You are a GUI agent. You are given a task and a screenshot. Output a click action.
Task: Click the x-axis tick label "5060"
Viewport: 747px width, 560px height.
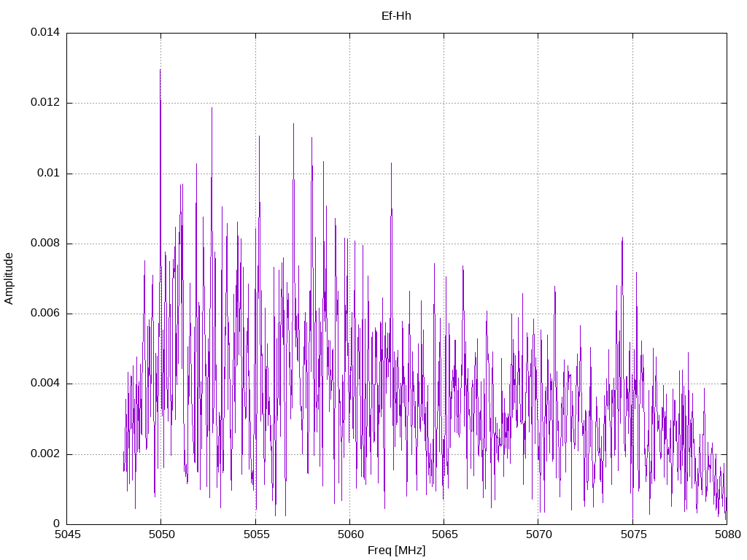coord(351,534)
